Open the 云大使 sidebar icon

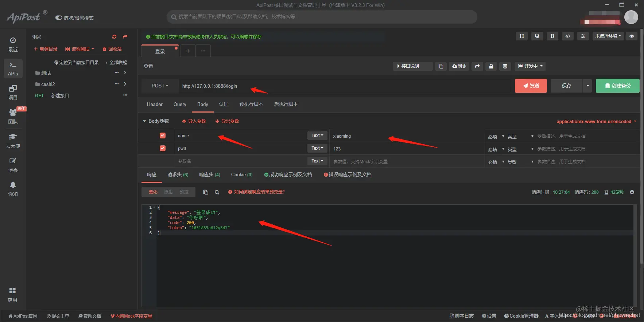[x=13, y=141]
